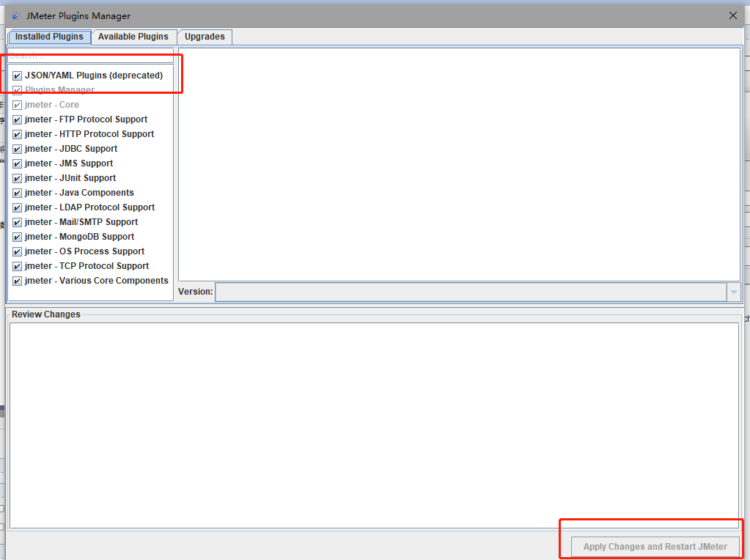Viewport: 750px width, 560px height.
Task: Open the Upgrades tab
Action: (x=205, y=37)
